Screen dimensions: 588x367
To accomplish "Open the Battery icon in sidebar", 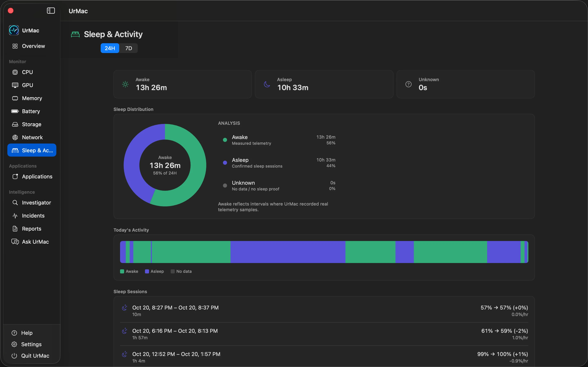I will coord(15,111).
